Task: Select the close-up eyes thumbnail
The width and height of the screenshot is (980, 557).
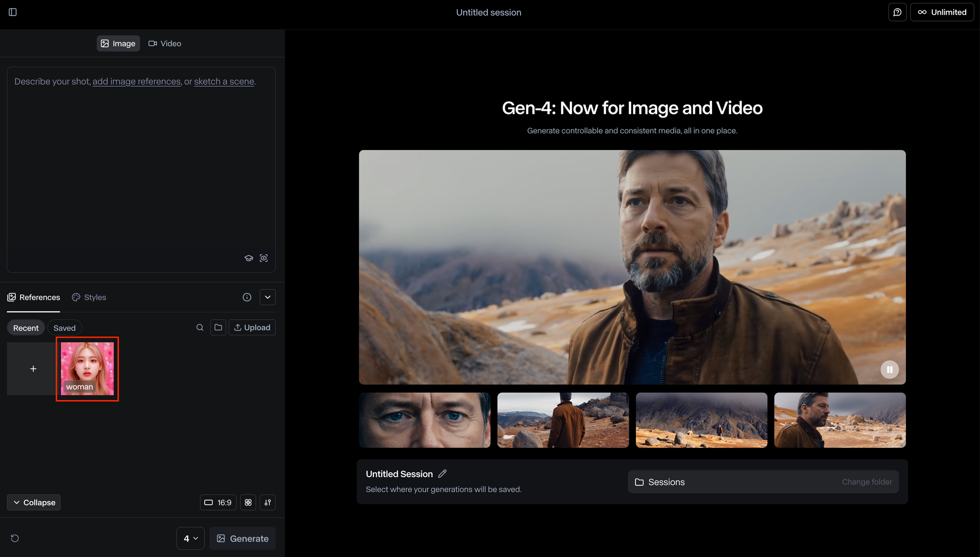Action: (425, 420)
